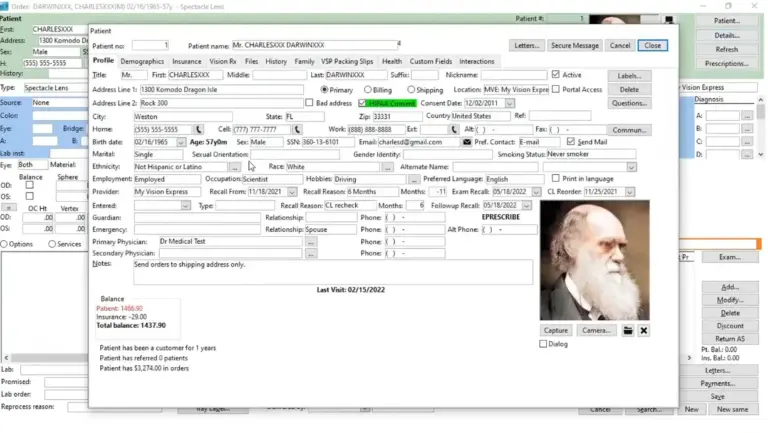This screenshot has width=768, height=433.
Task: Open Birth date dropdown arrow
Action: click(181, 142)
